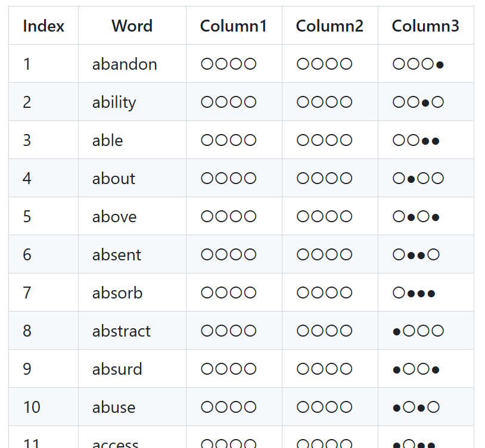
Task: Click the filled circle in abstract's Column3
Action: coord(397,332)
